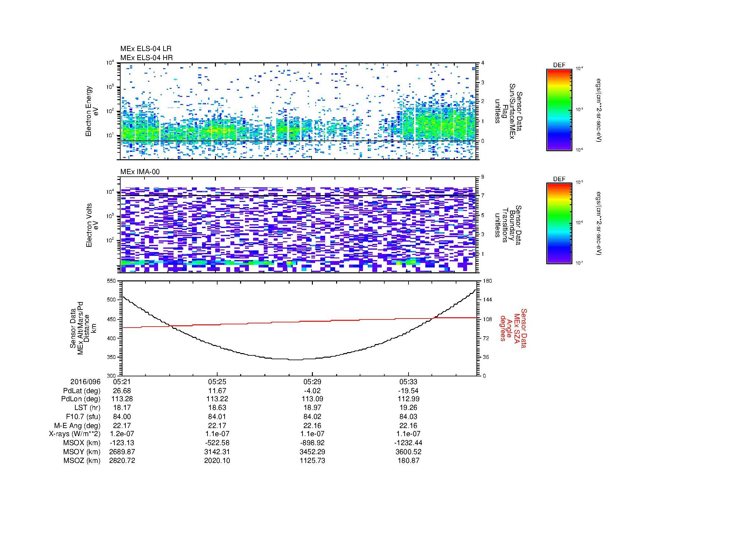Click the MSOZ value '2020.10'
Screen dimensions: 756x534
click(217, 461)
